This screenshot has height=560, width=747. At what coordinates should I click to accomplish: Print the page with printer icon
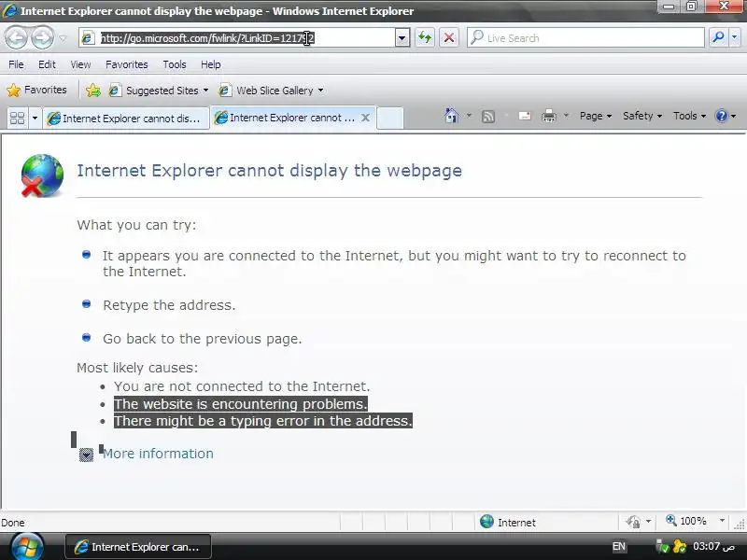[549, 116]
